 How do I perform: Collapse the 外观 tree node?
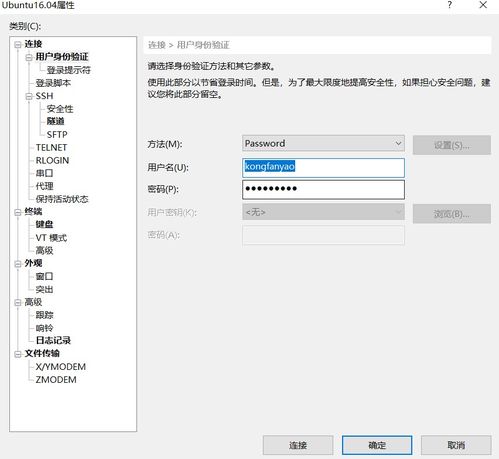[18, 264]
